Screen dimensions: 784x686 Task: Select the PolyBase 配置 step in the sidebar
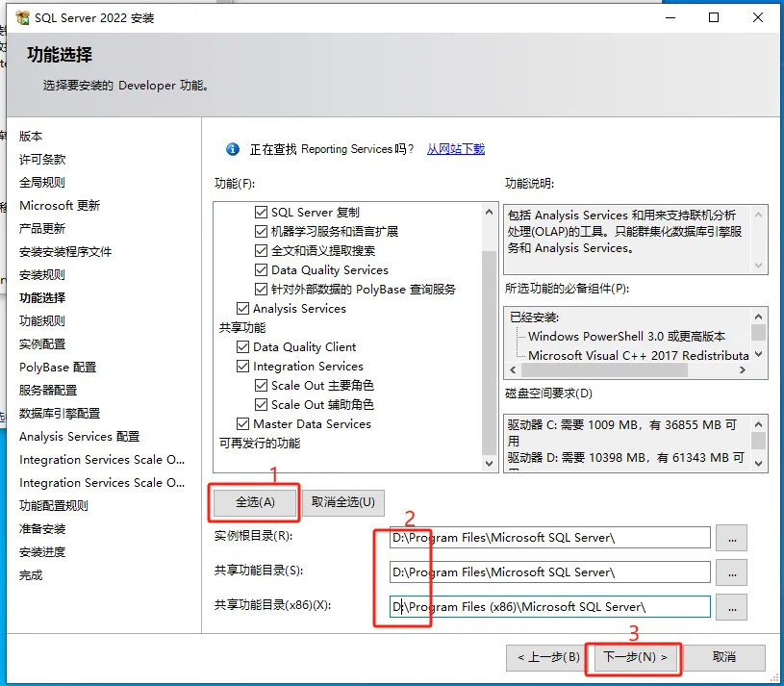(58, 367)
